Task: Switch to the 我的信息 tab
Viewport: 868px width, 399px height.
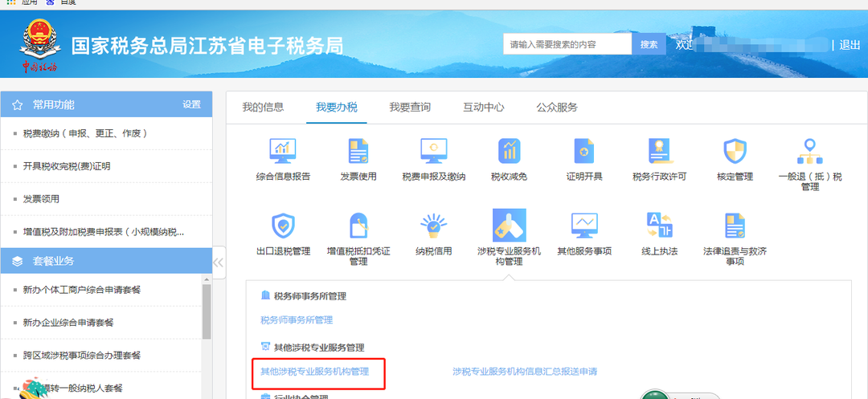Action: 263,108
